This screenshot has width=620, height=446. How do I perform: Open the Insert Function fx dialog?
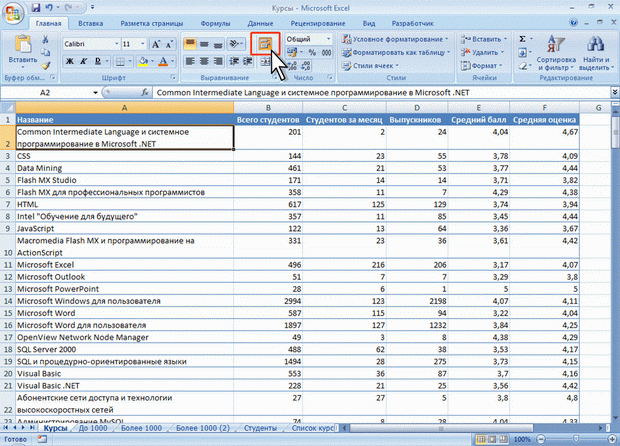[145, 93]
